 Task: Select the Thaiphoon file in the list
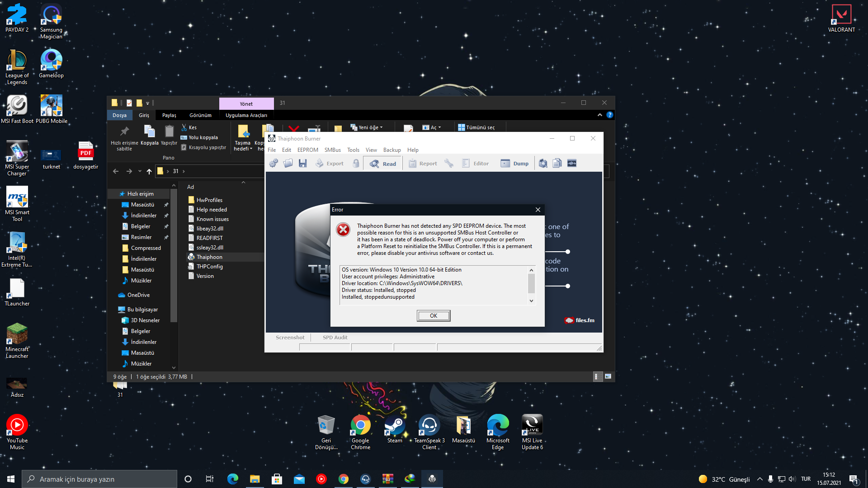(x=209, y=257)
